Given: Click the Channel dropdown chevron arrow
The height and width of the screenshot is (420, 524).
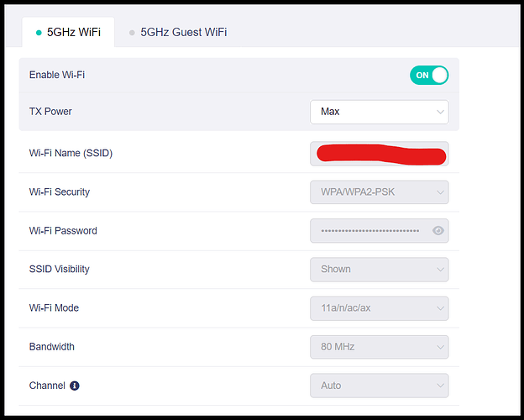Looking at the screenshot, I should click(441, 386).
